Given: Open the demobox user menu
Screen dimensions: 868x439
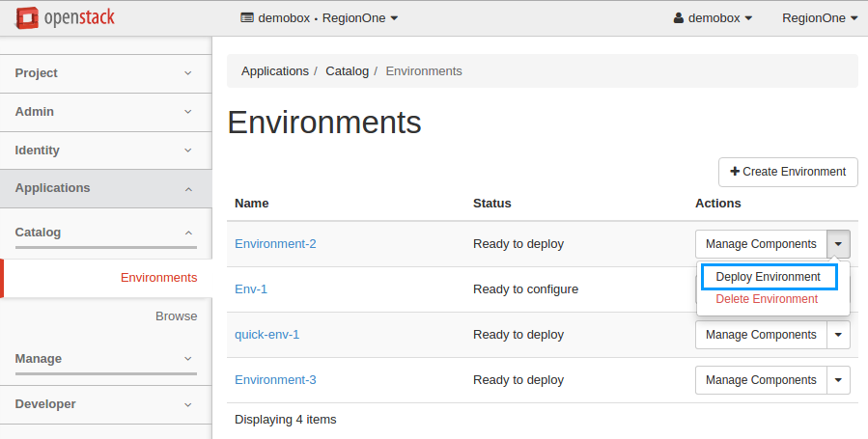Looking at the screenshot, I should 713,18.
